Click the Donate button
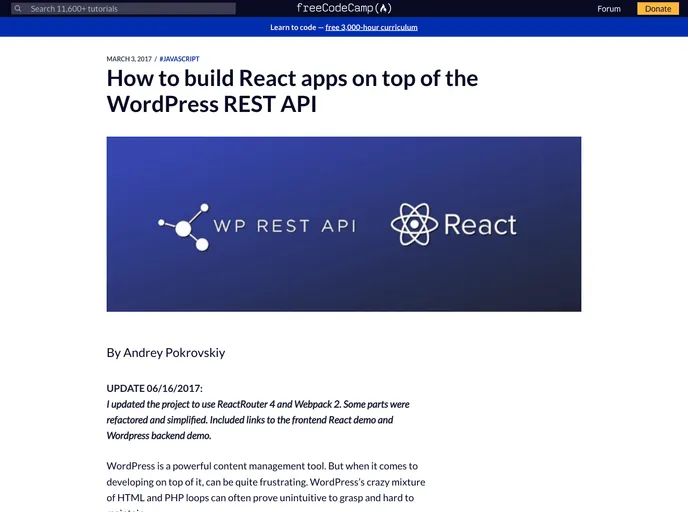This screenshot has width=688, height=512. click(658, 8)
